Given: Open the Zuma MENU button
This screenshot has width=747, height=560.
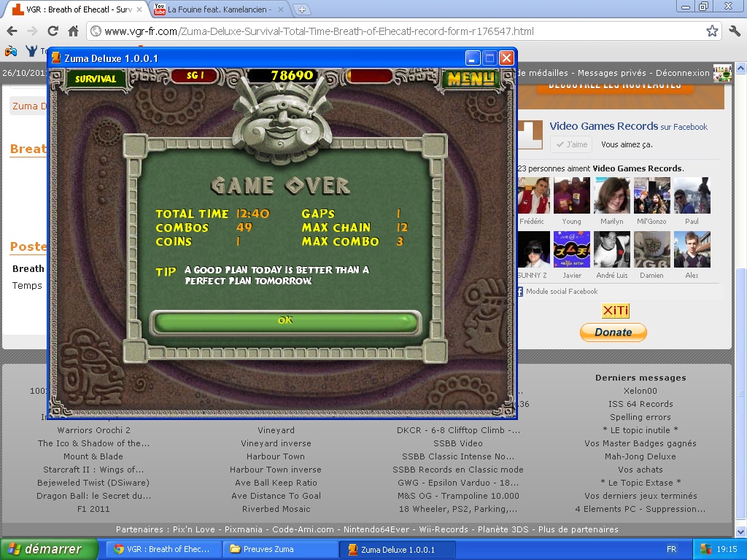Looking at the screenshot, I should [x=471, y=78].
